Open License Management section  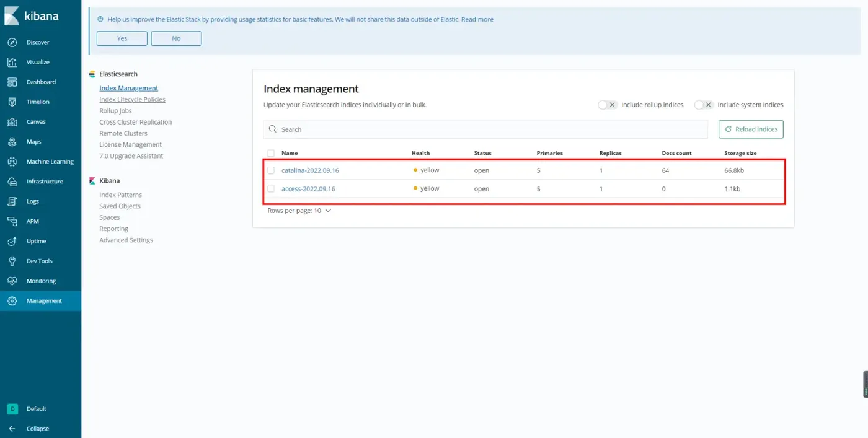130,144
